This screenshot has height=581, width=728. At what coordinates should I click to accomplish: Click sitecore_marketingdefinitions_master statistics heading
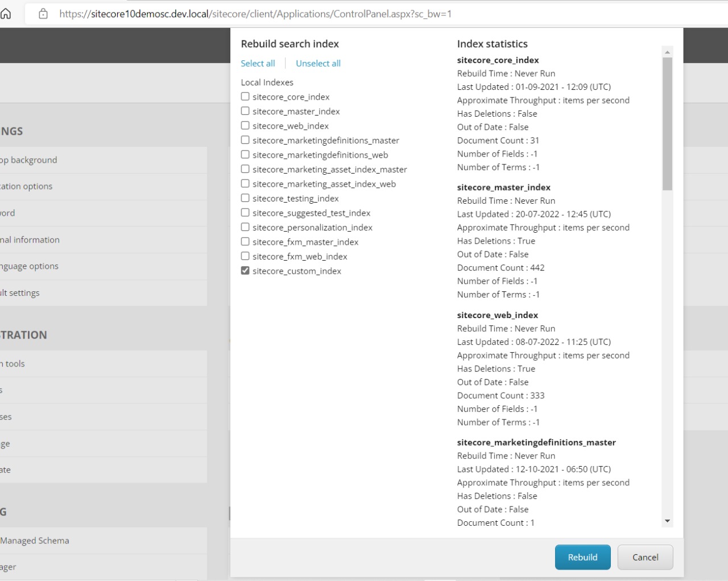[536, 442]
